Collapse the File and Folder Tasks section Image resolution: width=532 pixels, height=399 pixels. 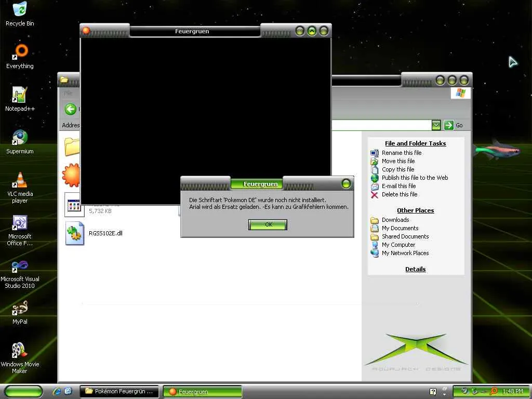(415, 143)
